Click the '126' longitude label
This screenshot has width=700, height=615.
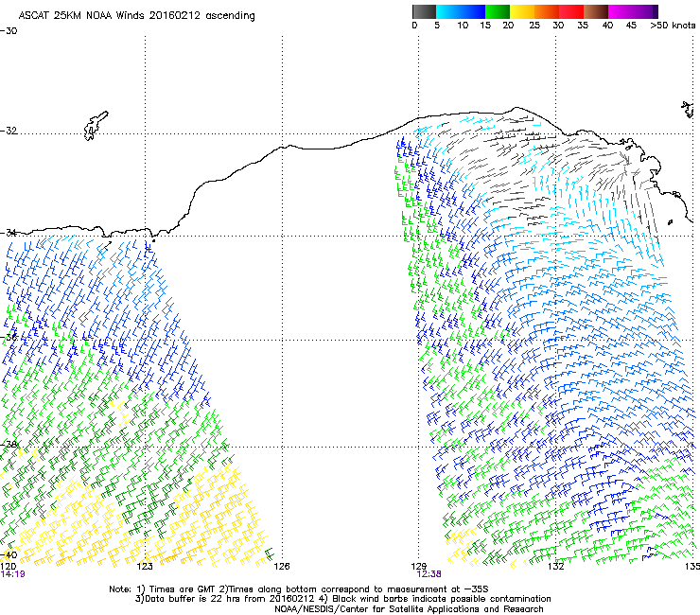coord(282,567)
